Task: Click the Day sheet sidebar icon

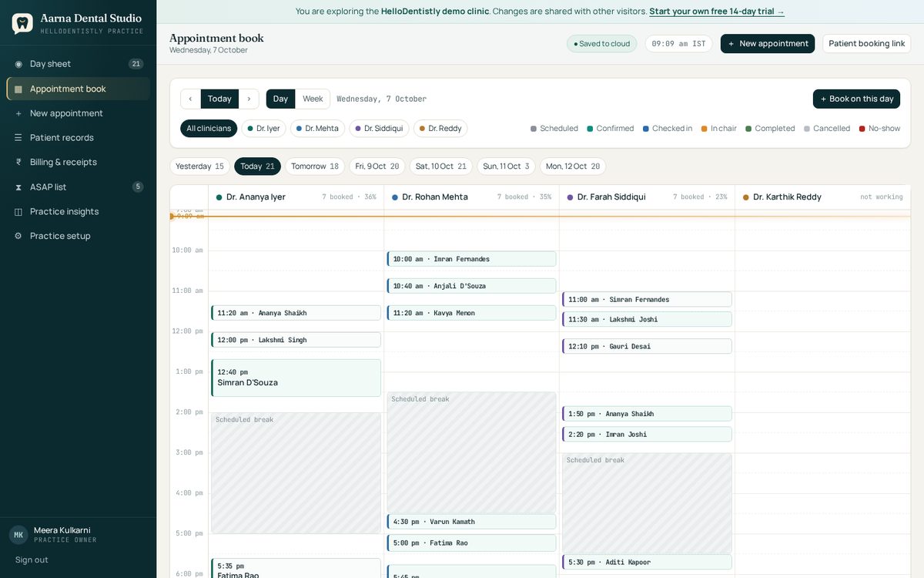Action: tap(18, 64)
